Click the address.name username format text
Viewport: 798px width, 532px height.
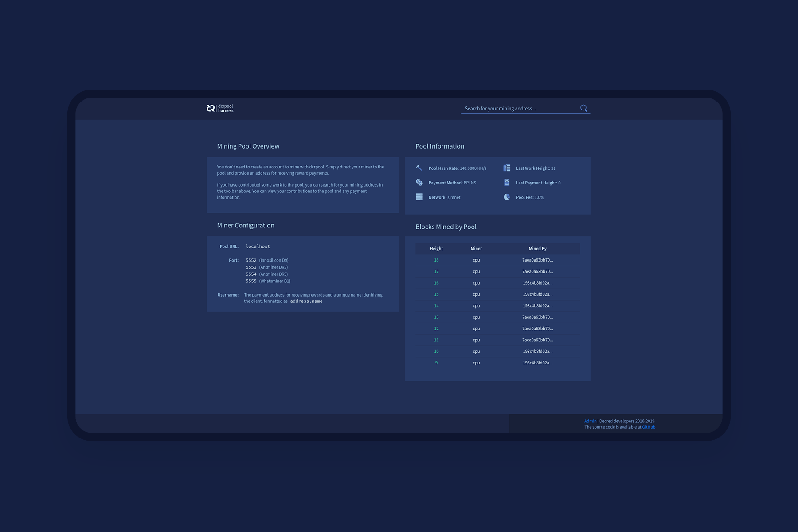306,301
